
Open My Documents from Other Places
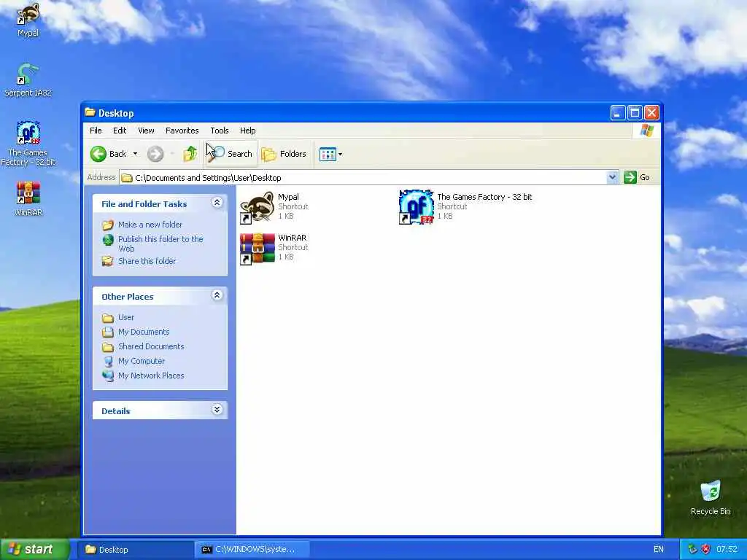144,332
